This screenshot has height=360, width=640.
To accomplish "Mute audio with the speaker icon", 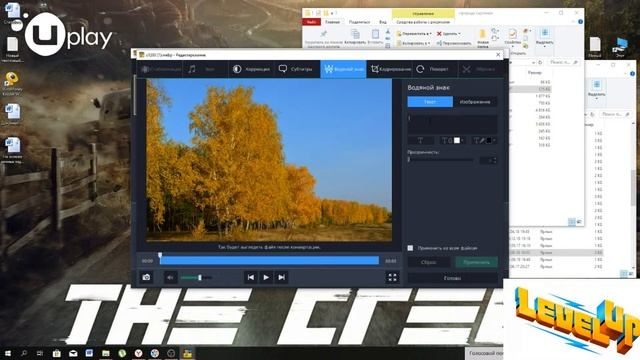I will click(x=171, y=278).
